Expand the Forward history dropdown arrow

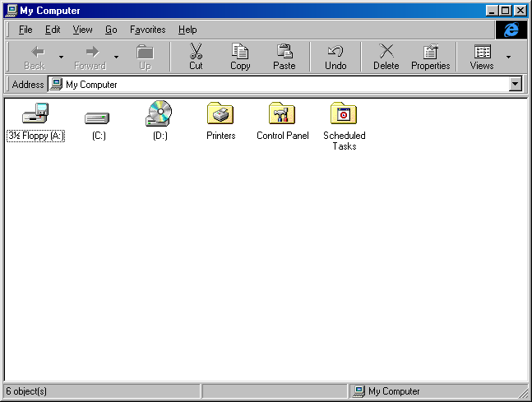point(117,57)
